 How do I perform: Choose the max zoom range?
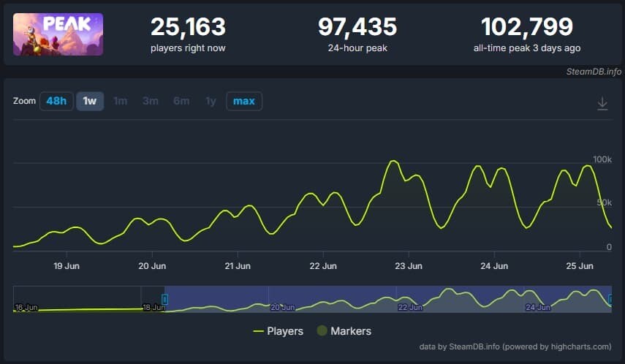coord(243,101)
